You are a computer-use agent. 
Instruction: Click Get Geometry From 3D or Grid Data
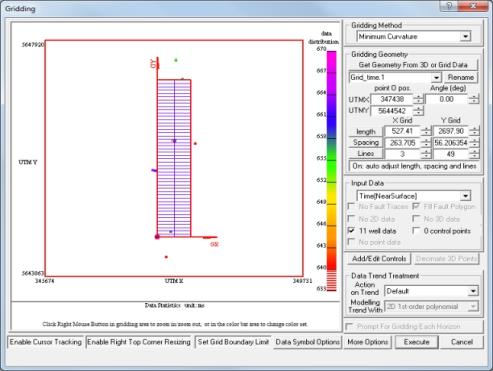(413, 65)
